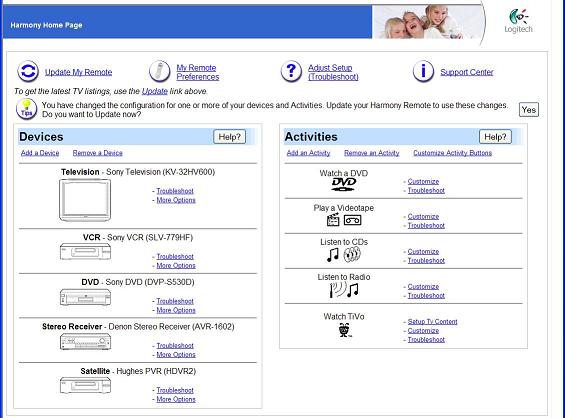Click the family photo banner image

point(428,22)
